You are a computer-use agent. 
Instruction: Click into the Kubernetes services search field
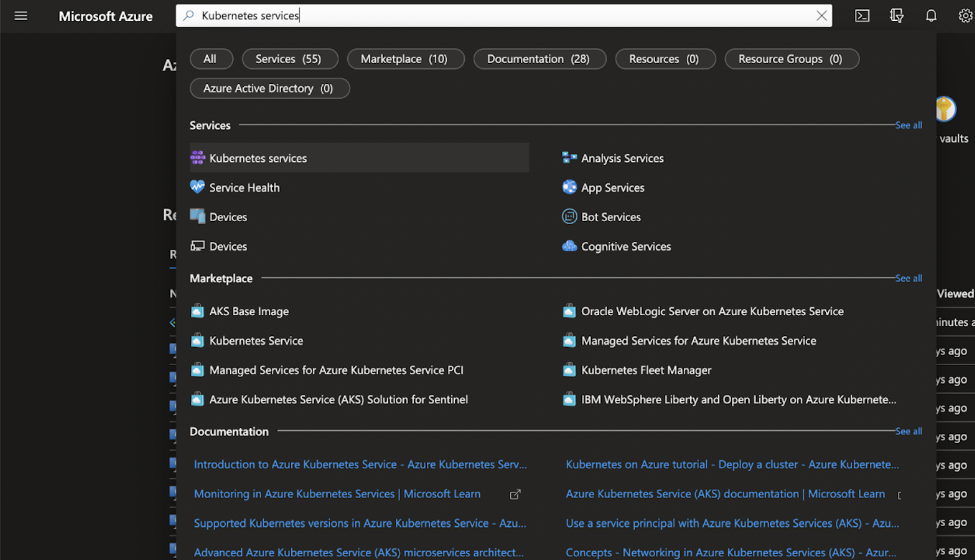[505, 15]
